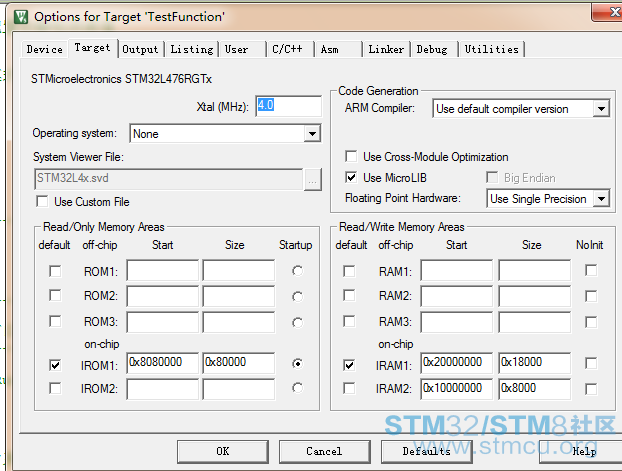
Task: Enable NoInit for IRAM1
Action: [x=591, y=363]
